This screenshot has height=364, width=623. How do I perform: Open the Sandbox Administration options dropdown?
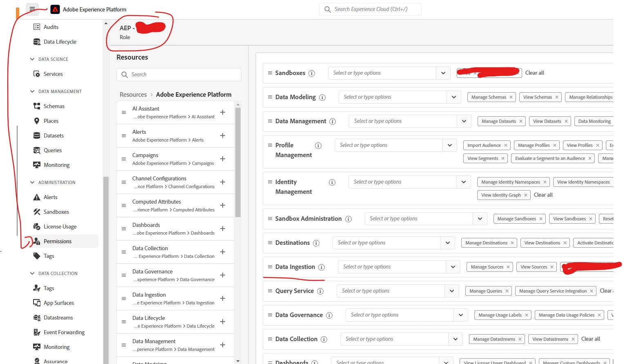click(x=480, y=219)
